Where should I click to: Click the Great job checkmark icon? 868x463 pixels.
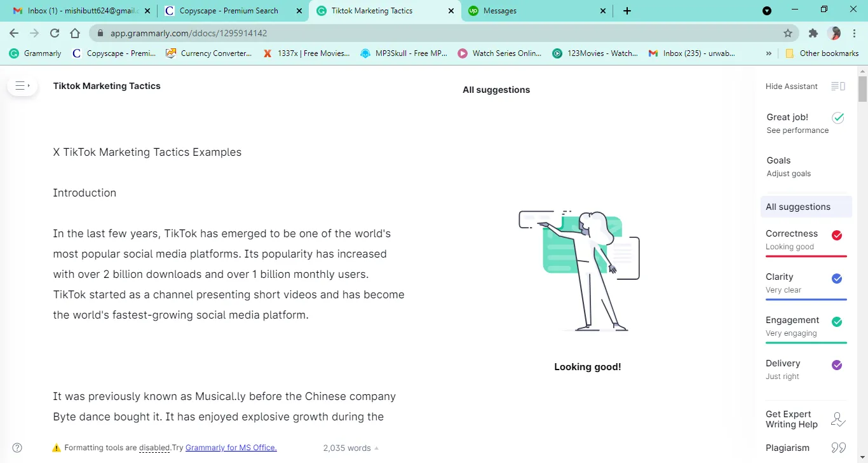tap(838, 118)
